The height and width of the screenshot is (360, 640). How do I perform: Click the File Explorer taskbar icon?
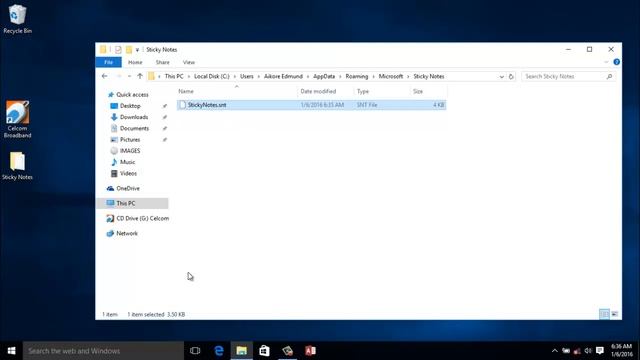(242, 351)
